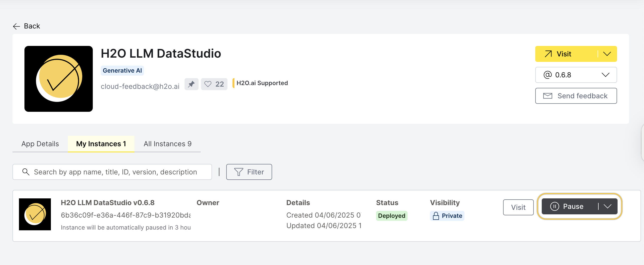Pin the H2O LLM DataStudio app
The height and width of the screenshot is (265, 644).
pos(191,84)
